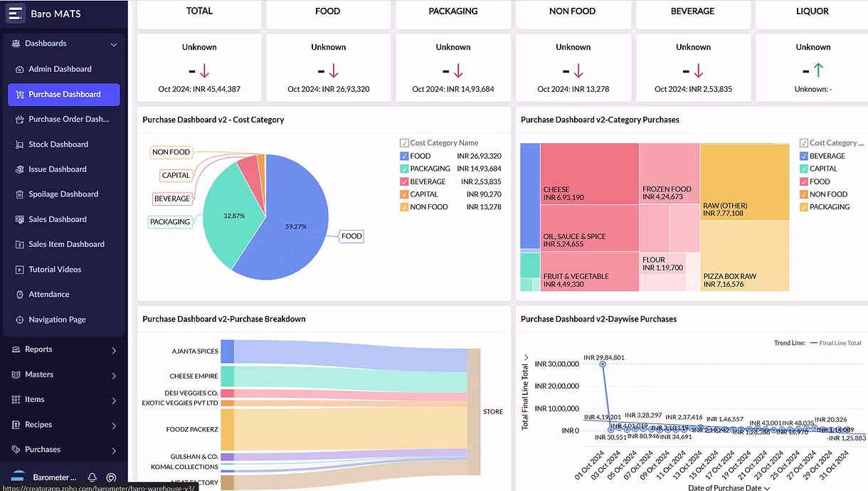Image resolution: width=868 pixels, height=491 pixels.
Task: Click the CHEESE INR 6,93,190 treemap tile
Action: 589,174
